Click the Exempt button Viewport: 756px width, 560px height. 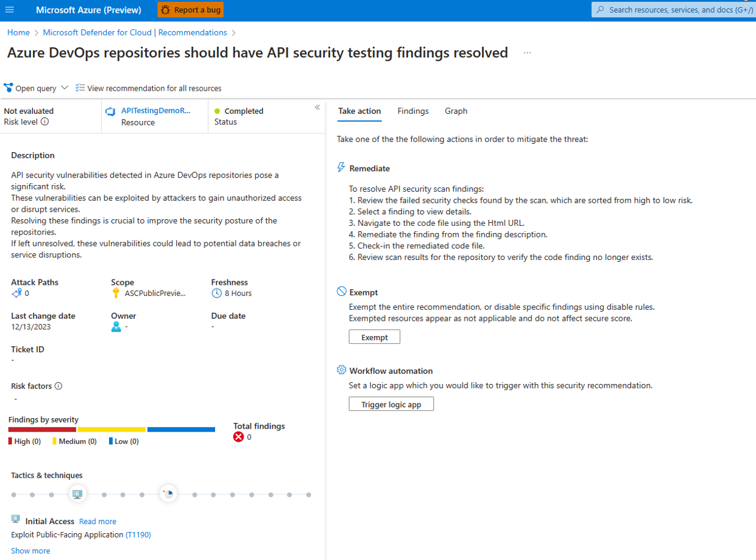(374, 336)
